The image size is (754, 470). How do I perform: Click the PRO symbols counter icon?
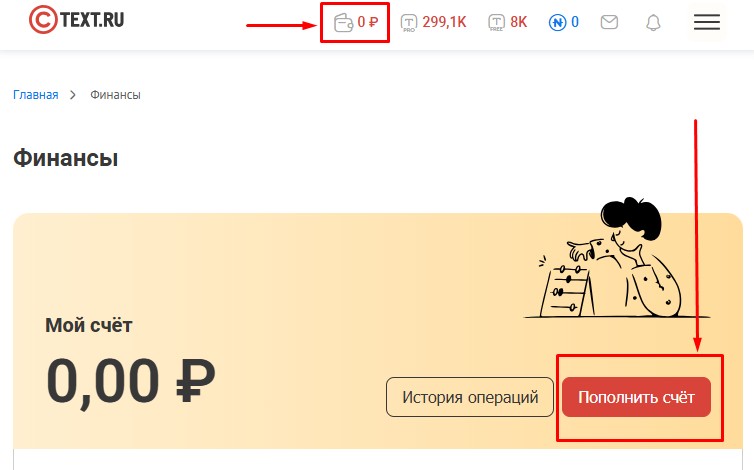click(409, 23)
